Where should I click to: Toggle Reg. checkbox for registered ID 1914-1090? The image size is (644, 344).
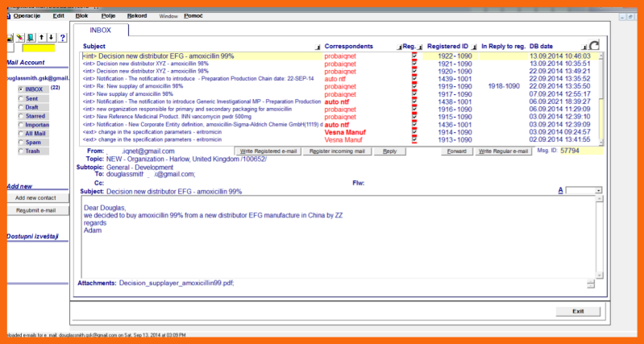pos(414,132)
